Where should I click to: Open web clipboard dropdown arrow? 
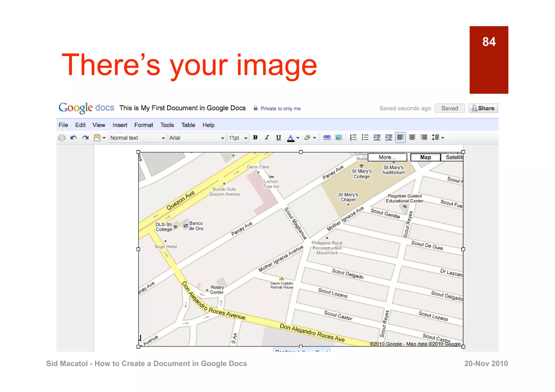pos(104,138)
